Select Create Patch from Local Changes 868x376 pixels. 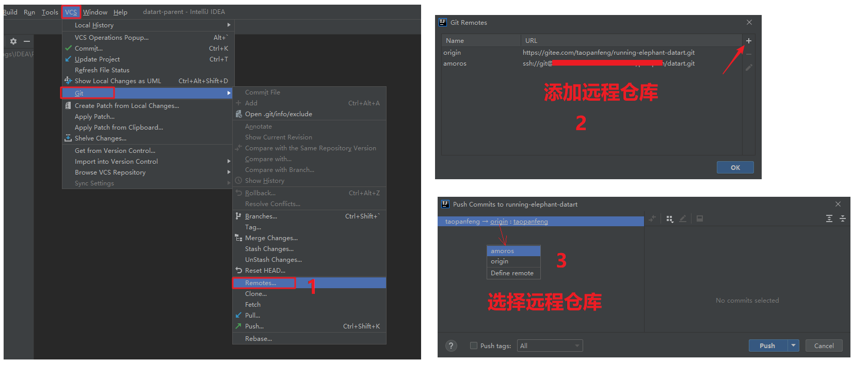tap(148, 105)
